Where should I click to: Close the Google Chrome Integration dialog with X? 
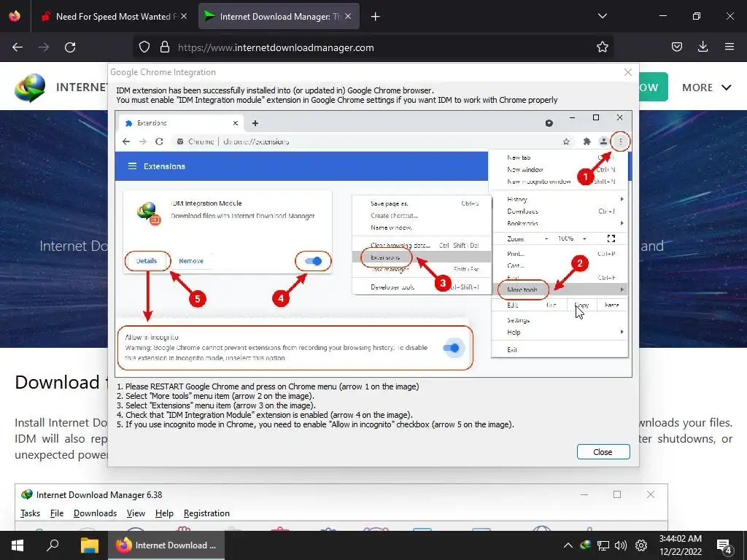(x=628, y=72)
